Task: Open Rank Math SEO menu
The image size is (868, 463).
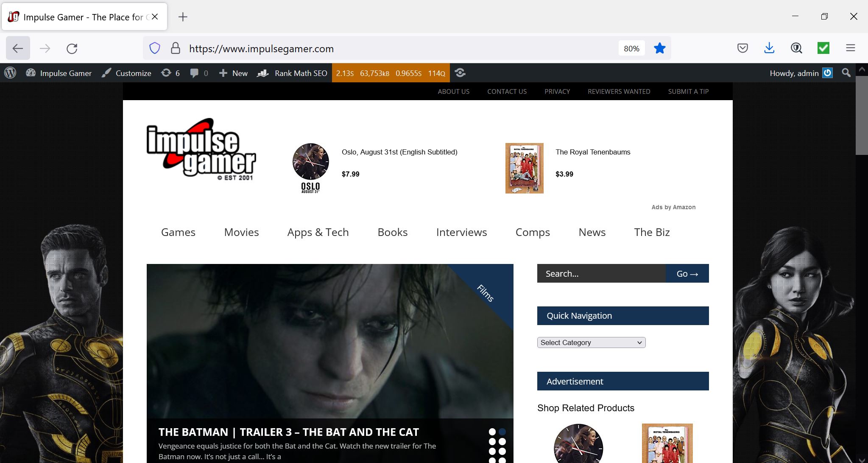Action: (292, 73)
